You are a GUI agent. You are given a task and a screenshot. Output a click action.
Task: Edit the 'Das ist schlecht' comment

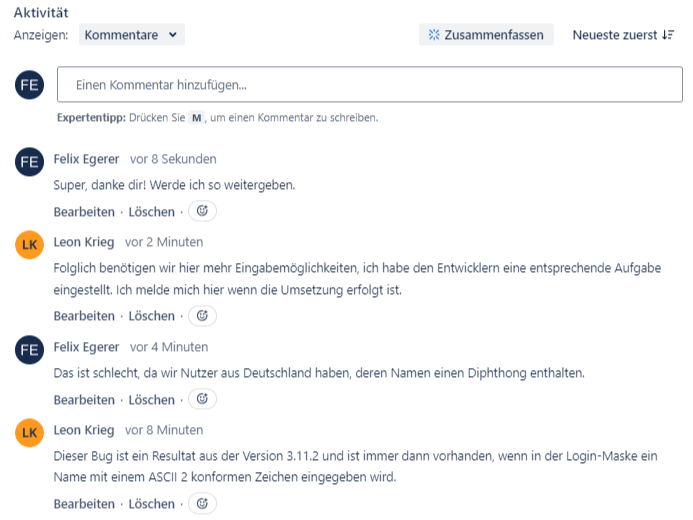point(84,400)
